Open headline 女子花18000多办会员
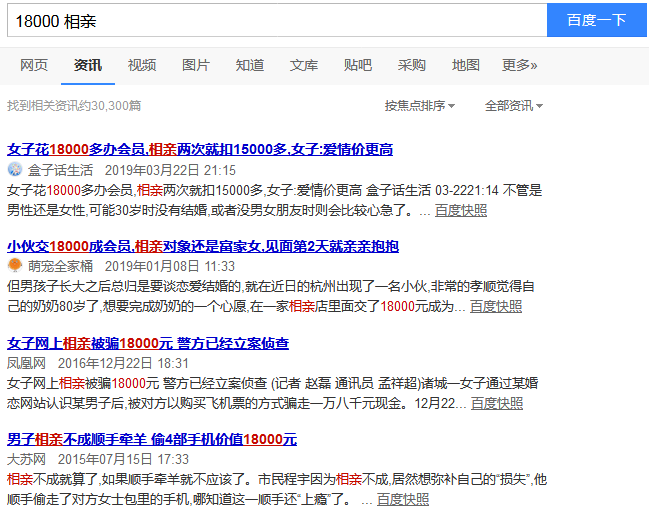The width and height of the screenshot is (649, 513). coord(200,149)
